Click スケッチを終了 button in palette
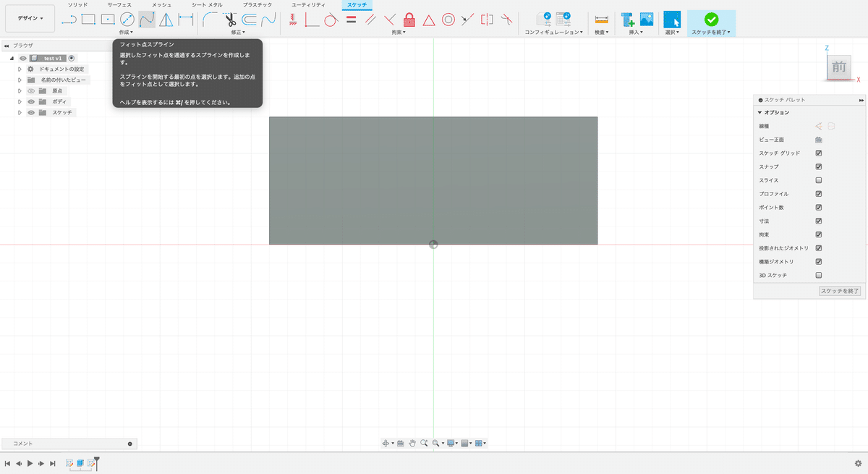Viewport: 868px width, 474px height. (839, 291)
